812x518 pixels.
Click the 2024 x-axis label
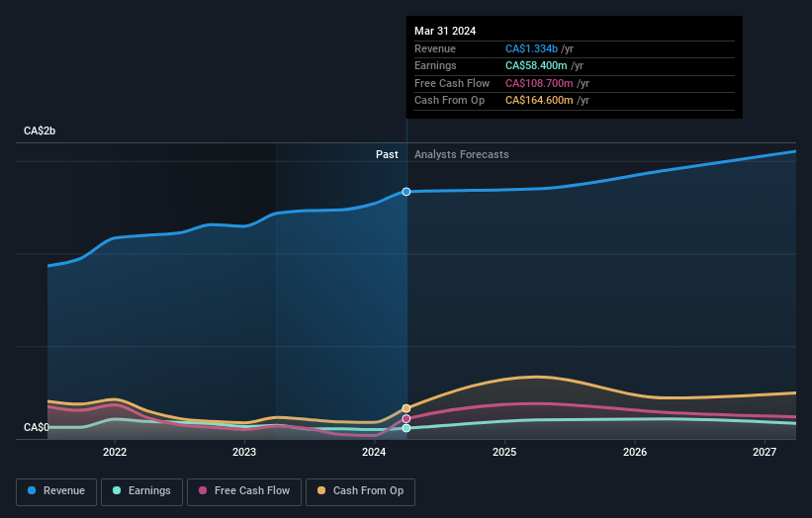pos(374,452)
